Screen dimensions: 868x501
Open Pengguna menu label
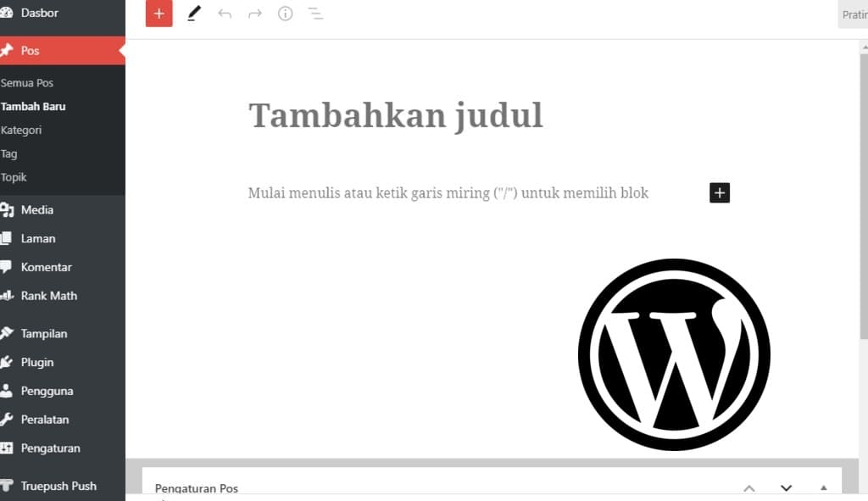47,391
